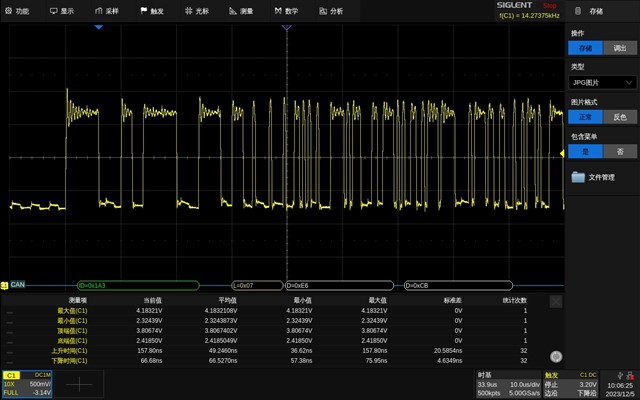The width and height of the screenshot is (640, 400).
Task: Choose 否 for 包含菜单
Action: coord(620,151)
